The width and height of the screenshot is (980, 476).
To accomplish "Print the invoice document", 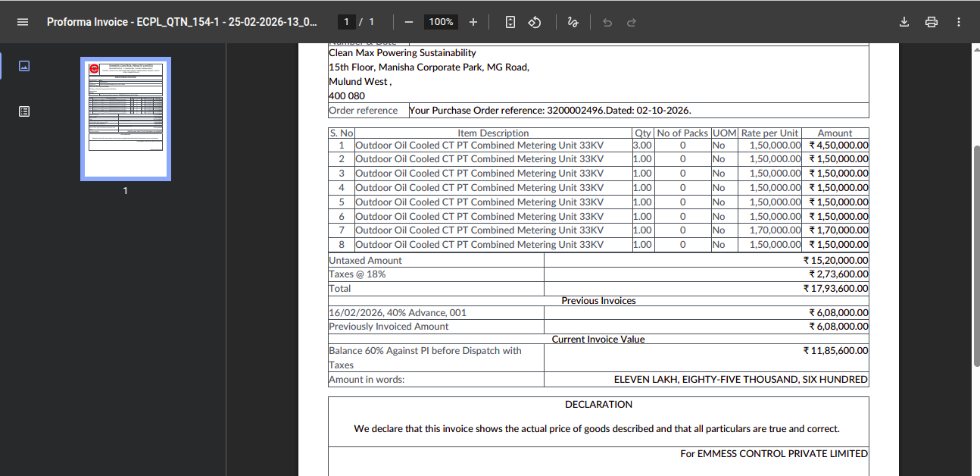I will click(x=932, y=22).
